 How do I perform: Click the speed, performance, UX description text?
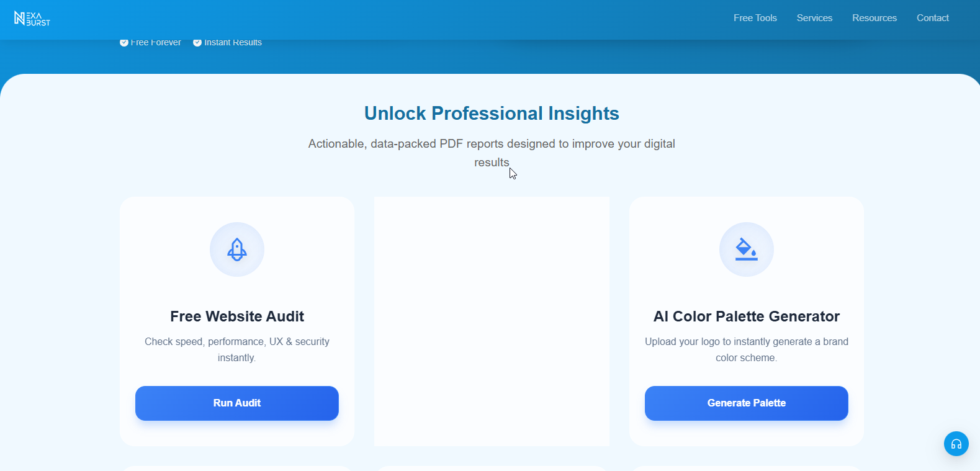pyautogui.click(x=237, y=349)
